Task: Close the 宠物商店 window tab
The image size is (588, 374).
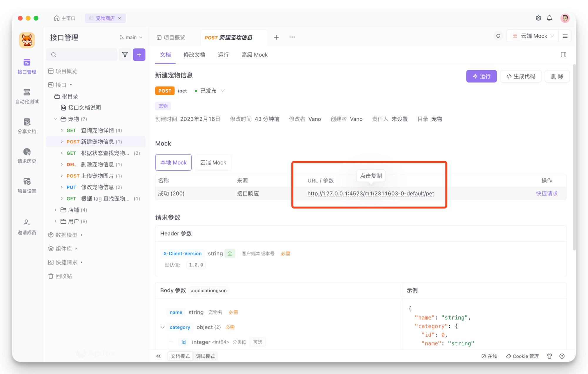Action: coord(120,18)
